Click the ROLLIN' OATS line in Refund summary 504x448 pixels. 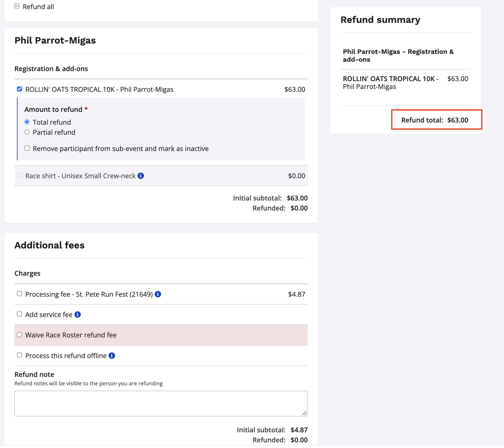(390, 83)
